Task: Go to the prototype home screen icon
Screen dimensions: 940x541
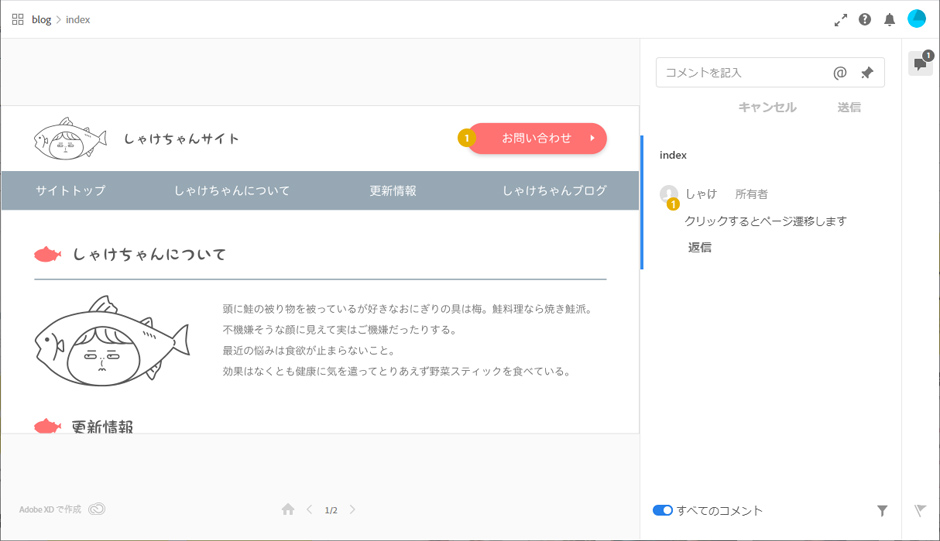Action: click(x=288, y=510)
